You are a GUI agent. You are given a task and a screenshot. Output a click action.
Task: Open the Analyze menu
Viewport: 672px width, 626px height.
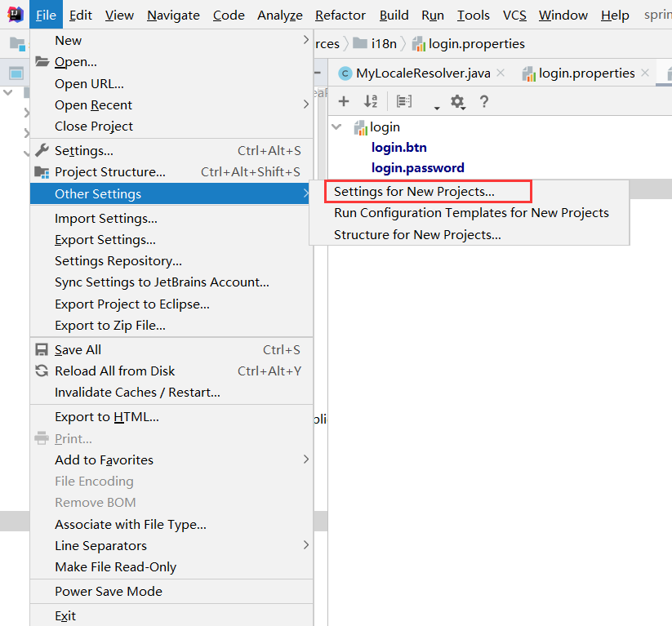tap(280, 15)
